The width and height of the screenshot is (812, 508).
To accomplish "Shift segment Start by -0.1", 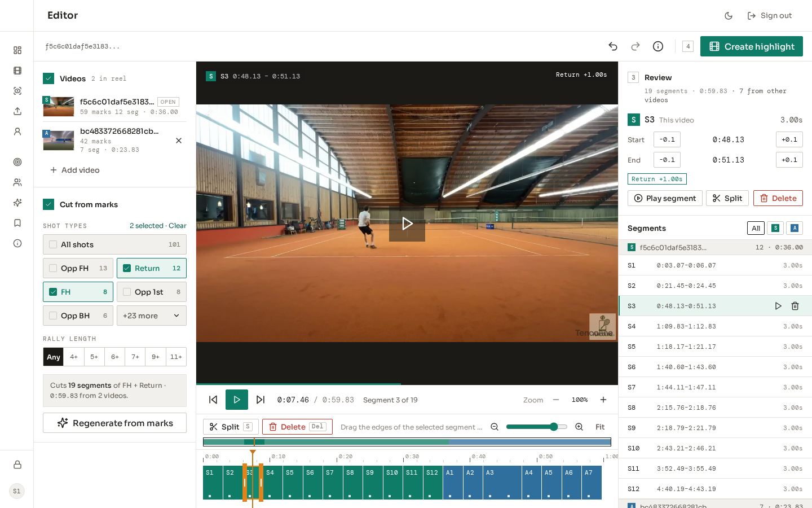I will [x=667, y=139].
